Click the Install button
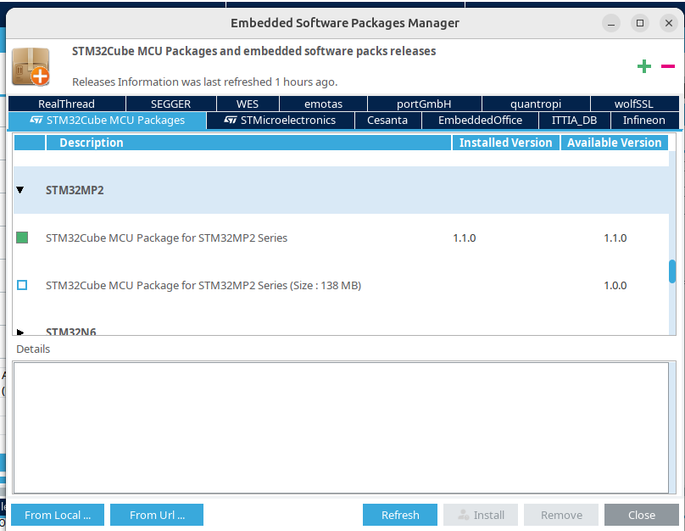This screenshot has height=531, width=685. (481, 515)
